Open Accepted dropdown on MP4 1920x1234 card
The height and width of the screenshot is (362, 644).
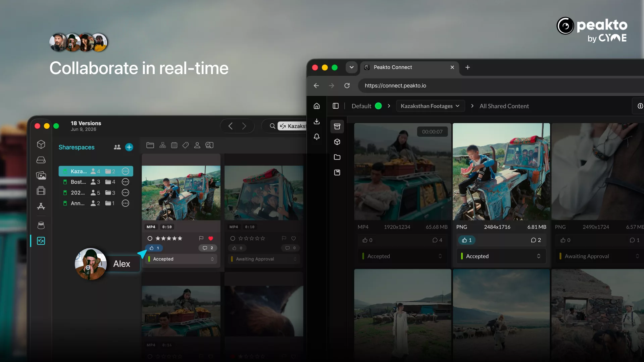click(402, 256)
